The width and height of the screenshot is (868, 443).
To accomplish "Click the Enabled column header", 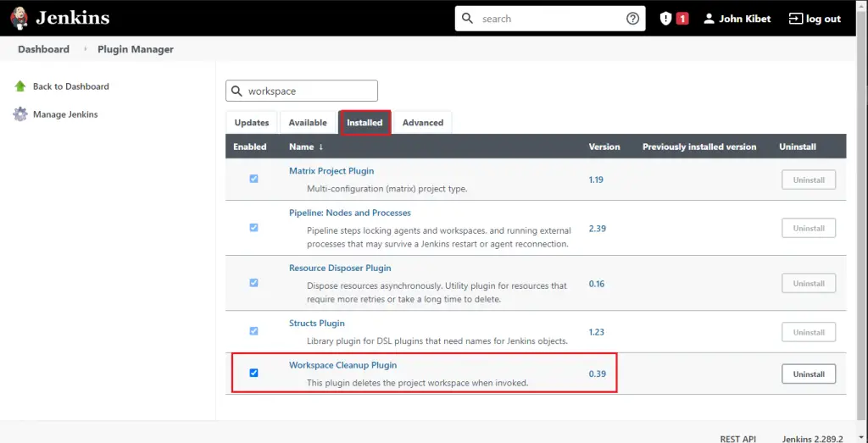I will pos(250,147).
